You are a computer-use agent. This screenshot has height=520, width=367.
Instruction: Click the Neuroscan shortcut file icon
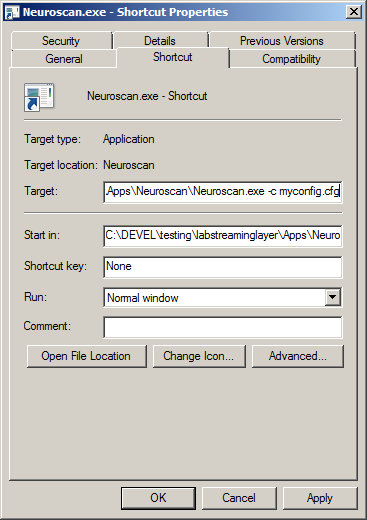39,97
